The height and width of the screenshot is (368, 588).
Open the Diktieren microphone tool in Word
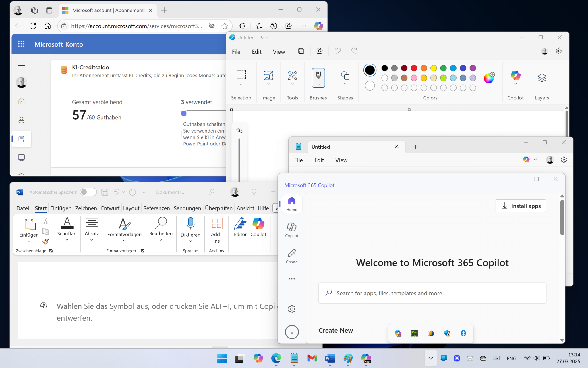[x=190, y=224]
